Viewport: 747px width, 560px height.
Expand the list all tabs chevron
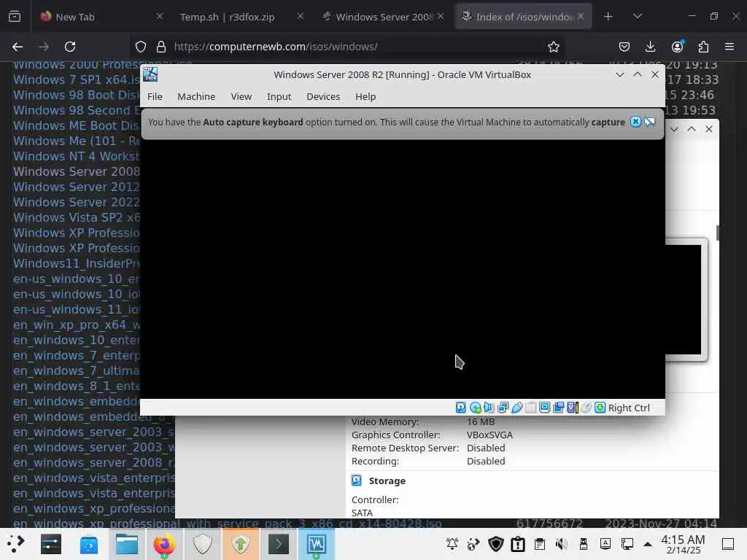(x=638, y=17)
